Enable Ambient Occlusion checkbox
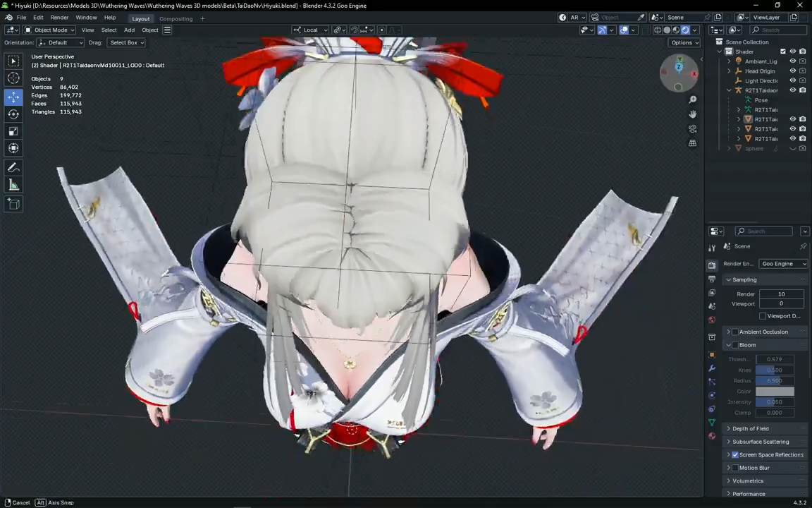This screenshot has height=508, width=812. pyautogui.click(x=735, y=332)
